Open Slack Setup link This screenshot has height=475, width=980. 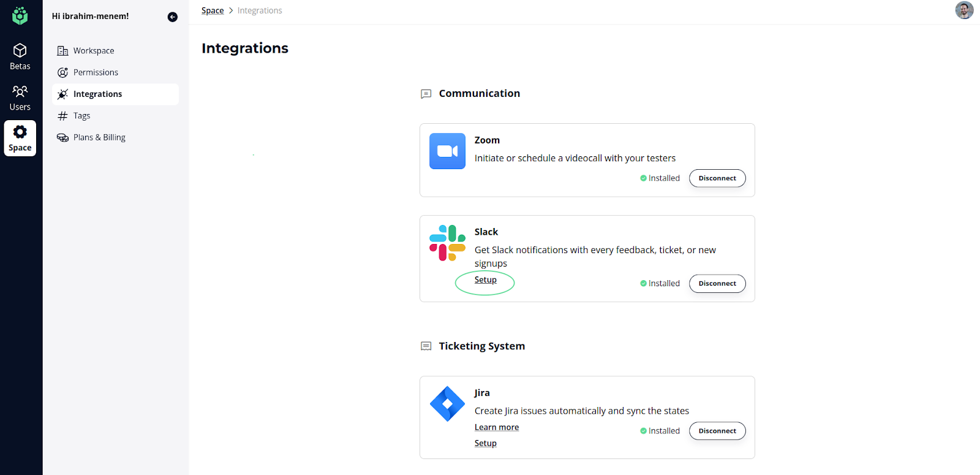coord(486,280)
